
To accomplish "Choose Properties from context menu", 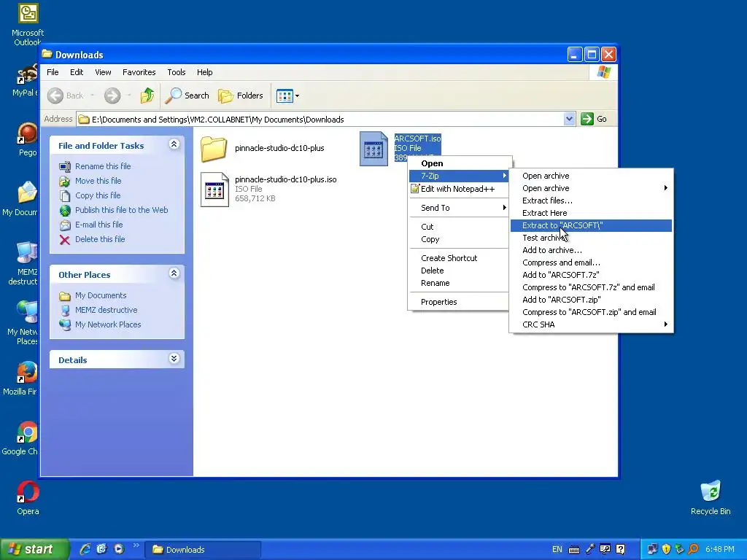I will tap(458, 302).
